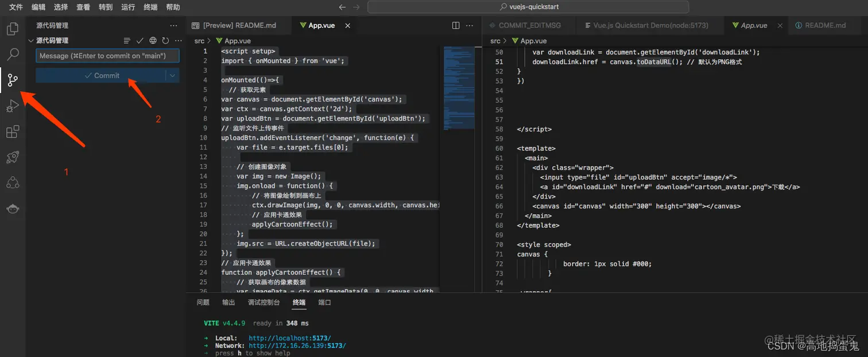Click "applyCartoonEffect();" on line 19

(x=293, y=224)
